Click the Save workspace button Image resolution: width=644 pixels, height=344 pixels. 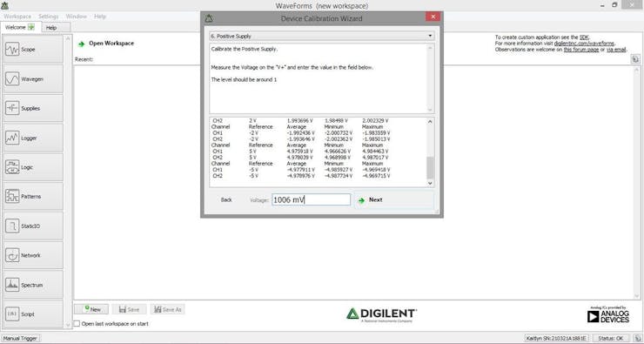tap(129, 309)
